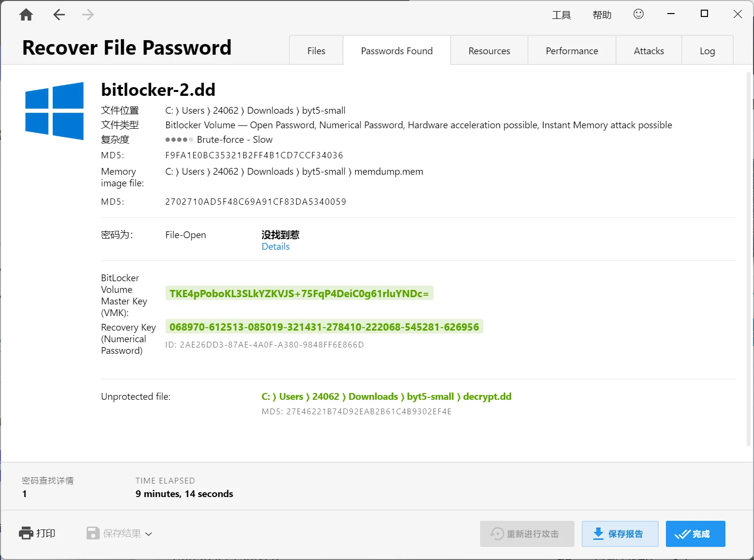Minimize the application window
The height and width of the screenshot is (560, 754).
671,14
